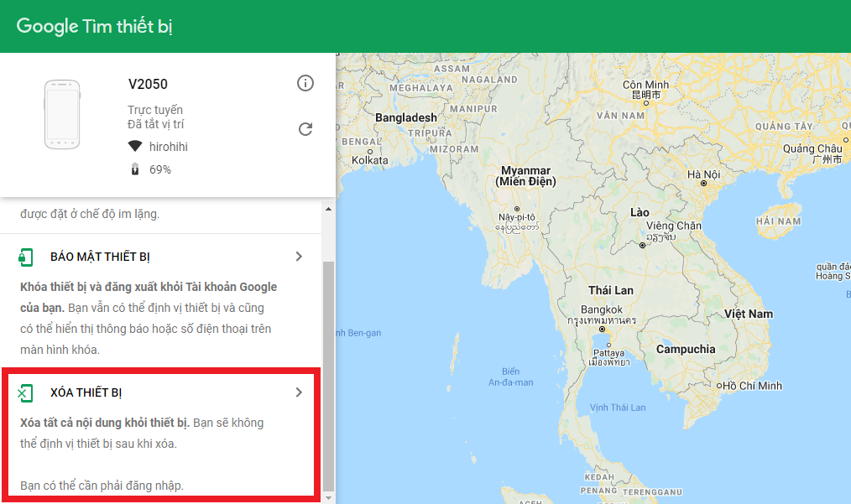Click the BẢO MẬT THIẾT BỊ lock-phone icon
The width and height of the screenshot is (851, 504).
coord(25,257)
